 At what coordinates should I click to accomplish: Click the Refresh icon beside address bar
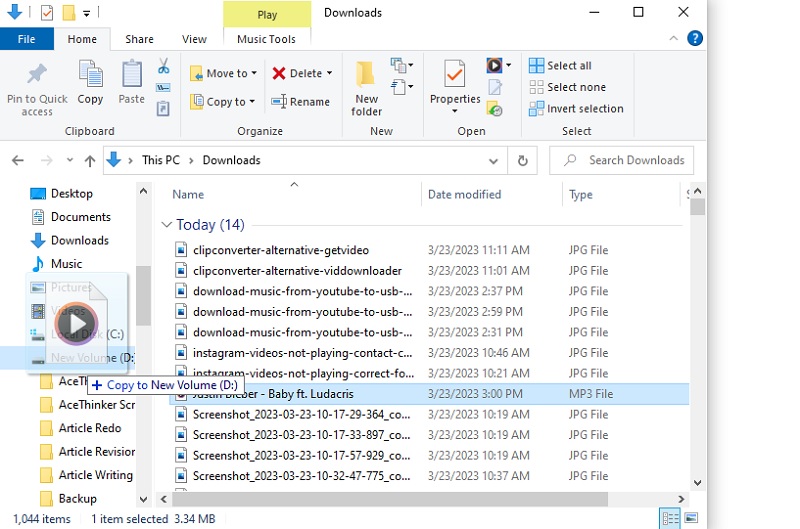click(522, 161)
